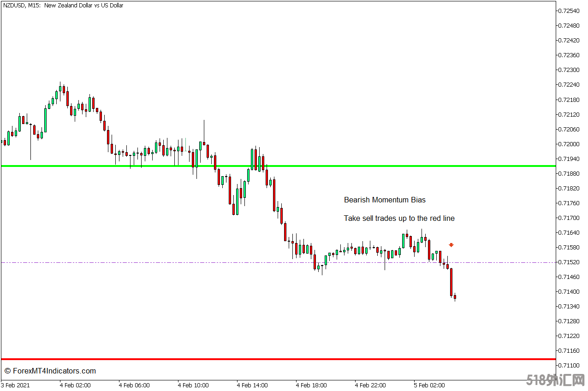588x391 pixels.
Task: Click the 0.71280 price label
Action: (x=568, y=321)
